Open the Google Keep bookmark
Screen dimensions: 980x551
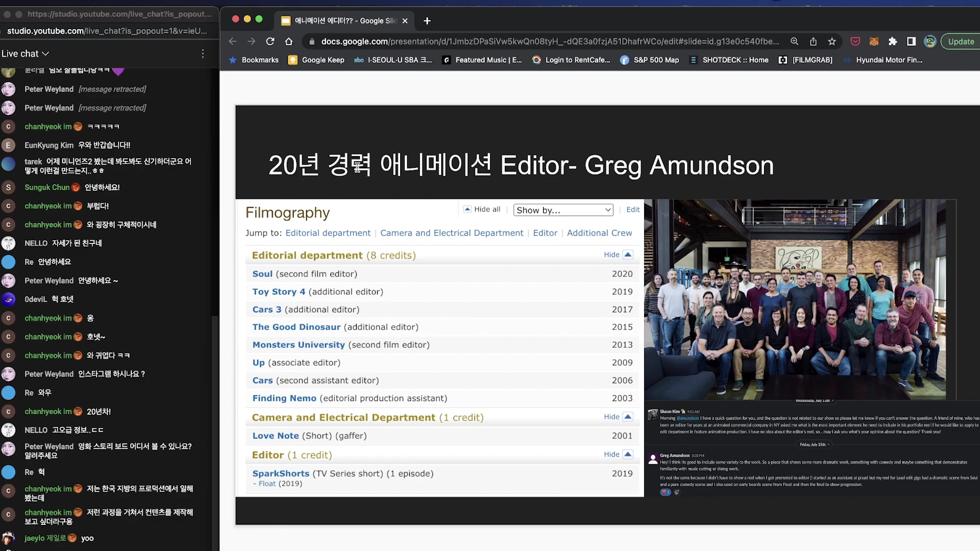(316, 60)
